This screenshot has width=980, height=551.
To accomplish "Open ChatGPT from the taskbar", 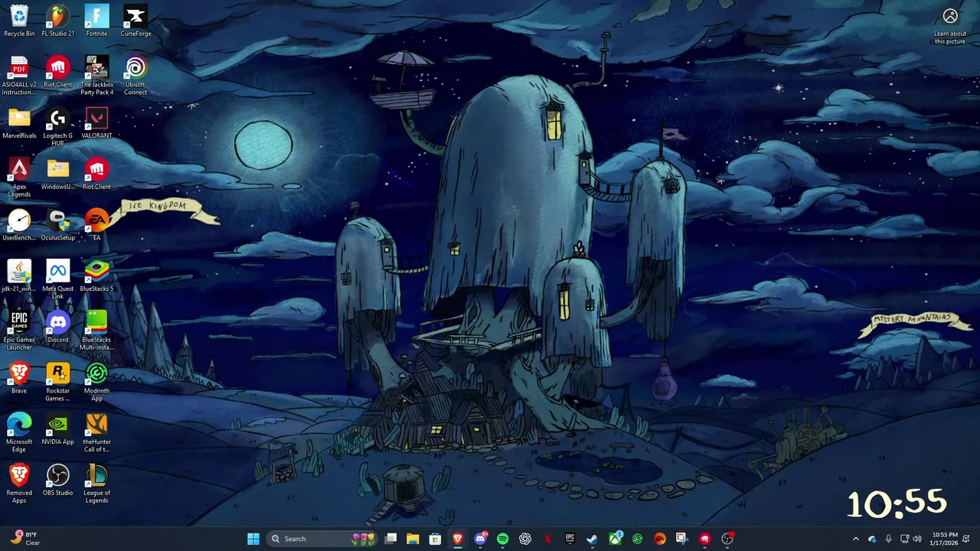I will coord(525,539).
